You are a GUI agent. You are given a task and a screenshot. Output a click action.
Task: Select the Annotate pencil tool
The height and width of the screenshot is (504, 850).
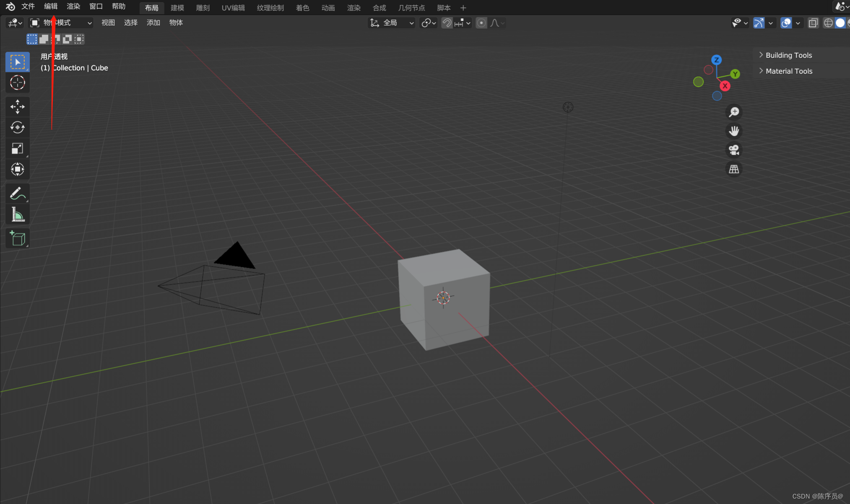tap(17, 194)
